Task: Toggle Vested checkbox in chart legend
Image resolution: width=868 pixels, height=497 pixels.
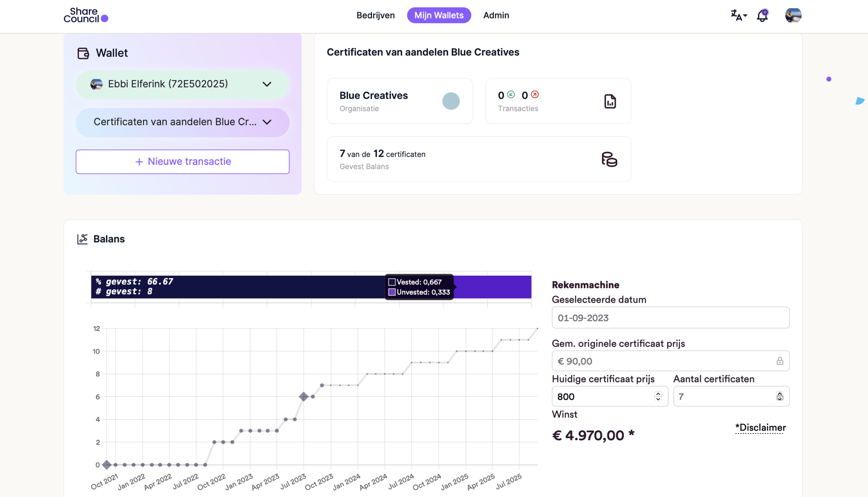Action: click(391, 281)
